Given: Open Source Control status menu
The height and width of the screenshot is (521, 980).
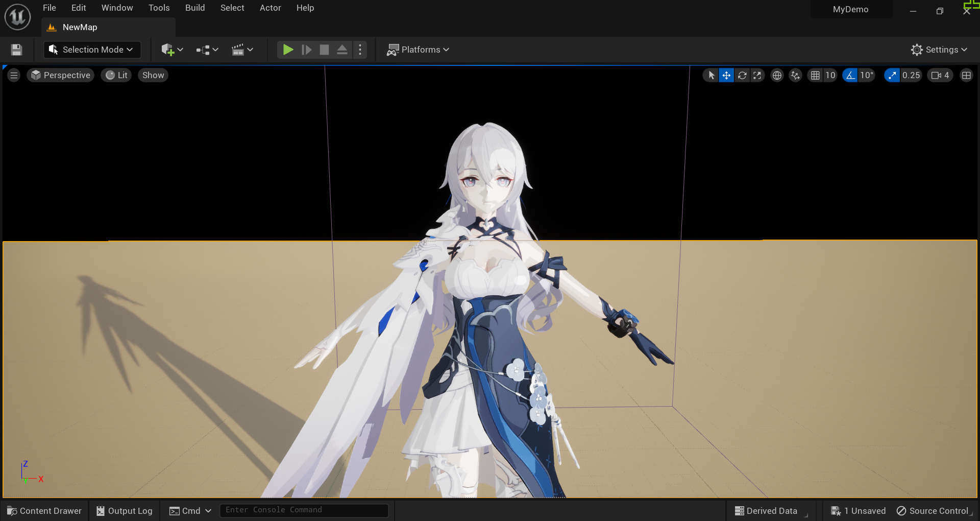Looking at the screenshot, I should coord(933,511).
